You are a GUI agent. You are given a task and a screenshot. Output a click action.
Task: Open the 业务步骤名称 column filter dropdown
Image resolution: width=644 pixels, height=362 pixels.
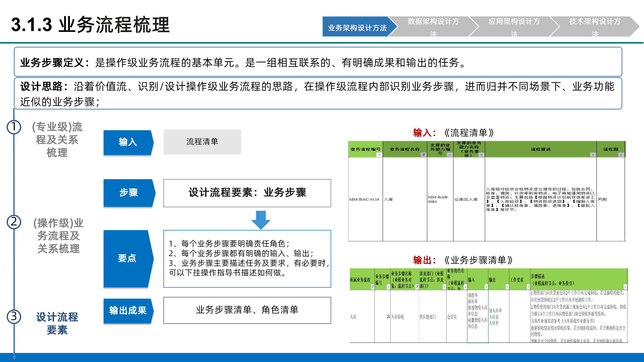pos(417,287)
